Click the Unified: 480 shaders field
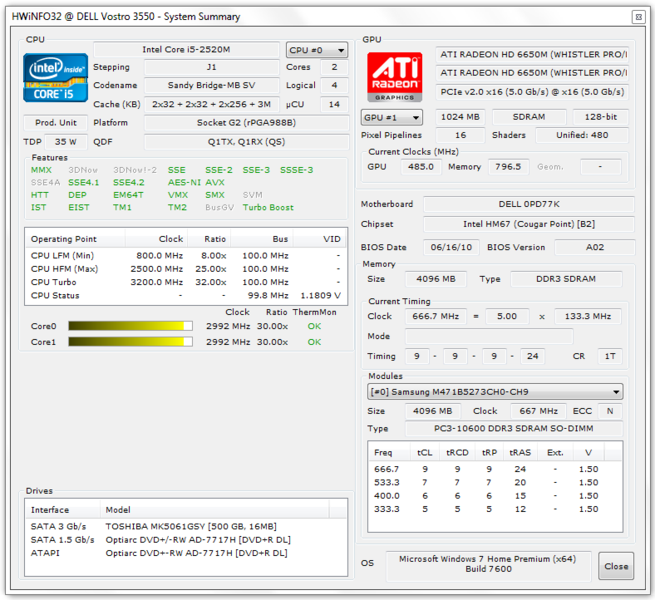 [x=582, y=135]
